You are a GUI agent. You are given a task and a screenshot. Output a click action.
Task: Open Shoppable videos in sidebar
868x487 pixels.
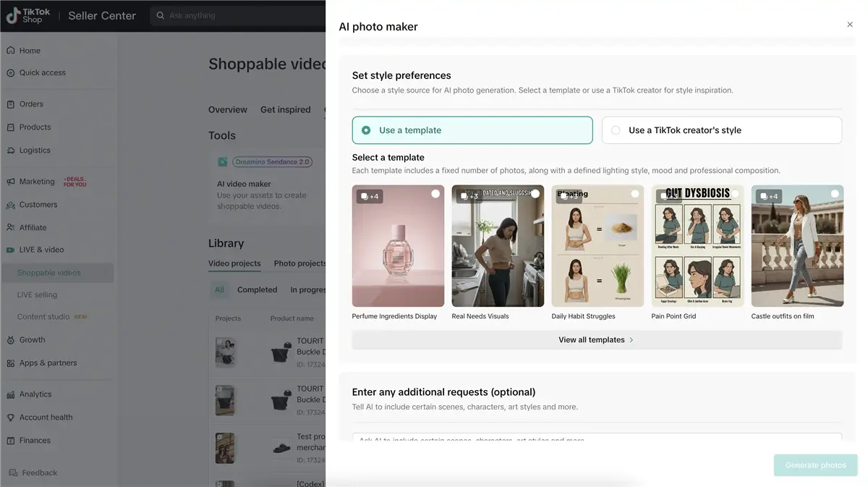click(x=57, y=273)
